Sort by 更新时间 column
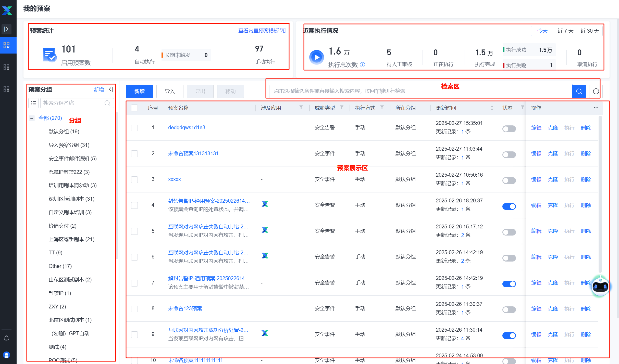The height and width of the screenshot is (364, 619). (492, 108)
